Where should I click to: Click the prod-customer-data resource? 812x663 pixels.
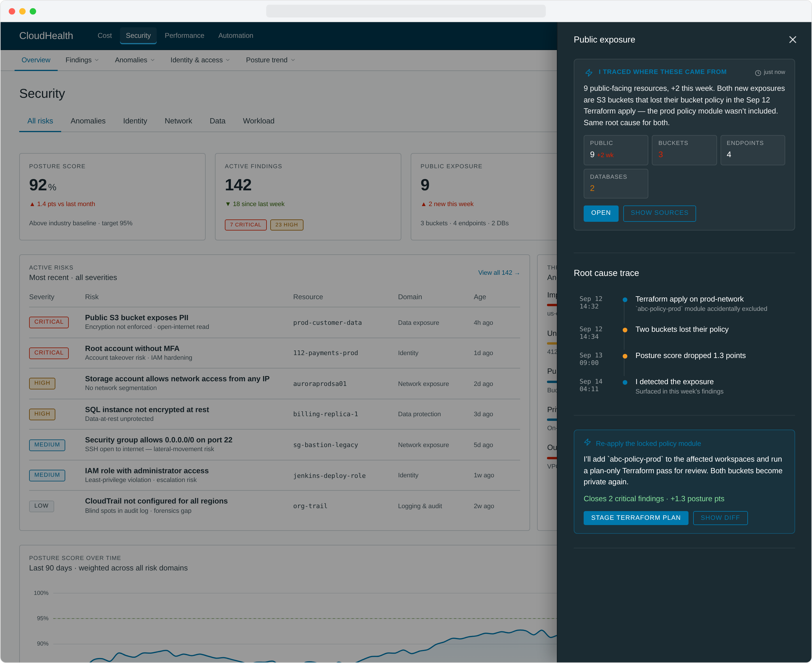click(327, 323)
